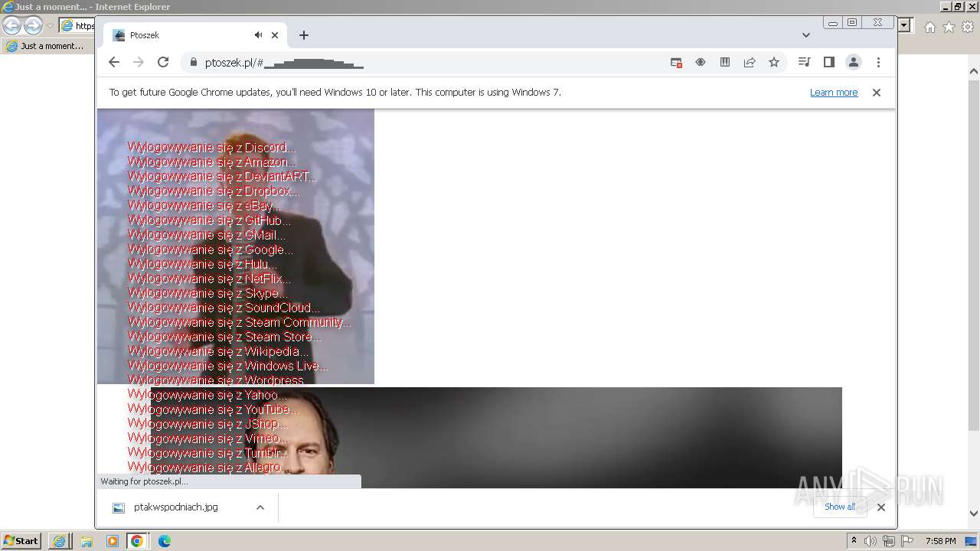Click 'Wylogowywanie się z NetFlix...' text
This screenshot has height=551, width=980.
pyautogui.click(x=209, y=279)
